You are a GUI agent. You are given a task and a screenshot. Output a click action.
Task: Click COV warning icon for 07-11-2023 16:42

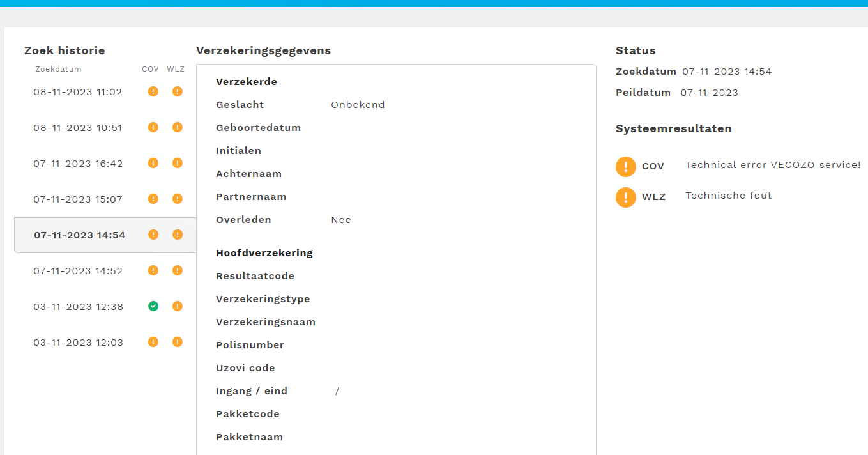coord(153,163)
